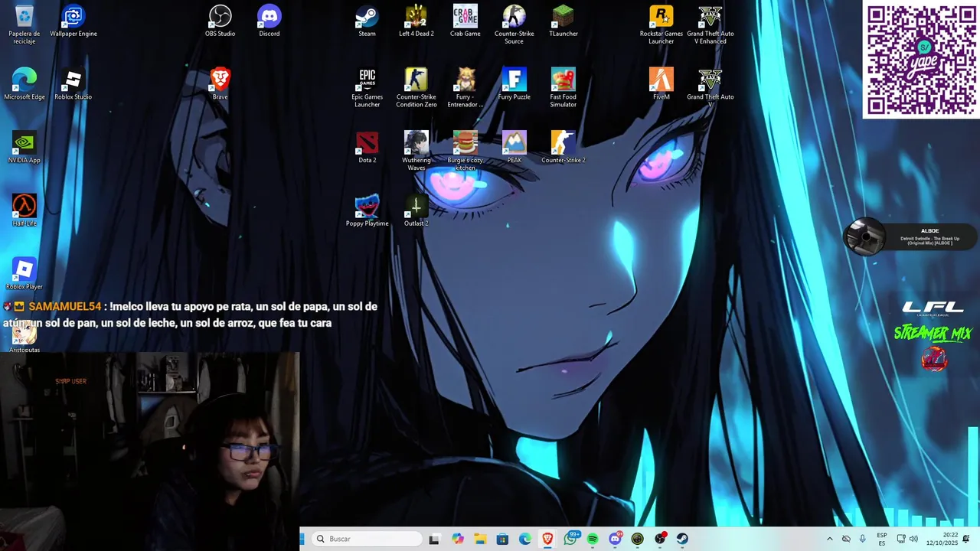Open the Papelera de reciclaje desktop icon

24,24
